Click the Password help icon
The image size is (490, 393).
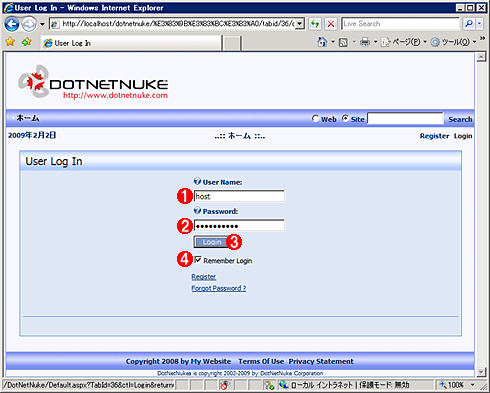[197, 210]
